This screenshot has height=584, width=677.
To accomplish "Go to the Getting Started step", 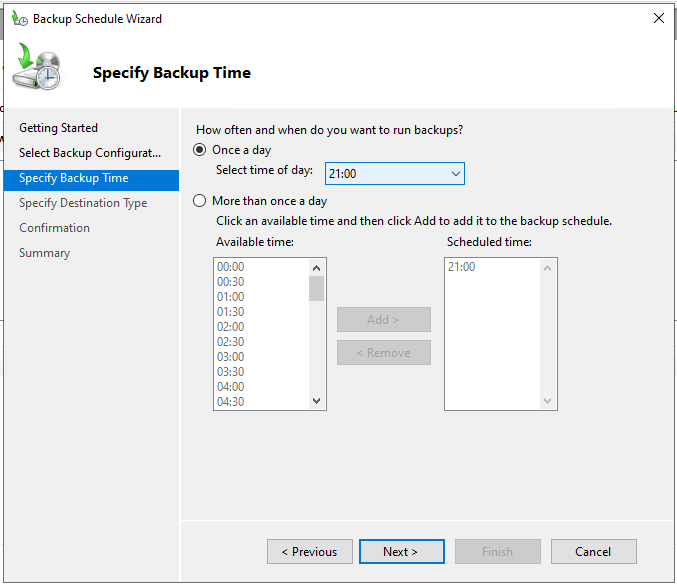I will (58, 128).
